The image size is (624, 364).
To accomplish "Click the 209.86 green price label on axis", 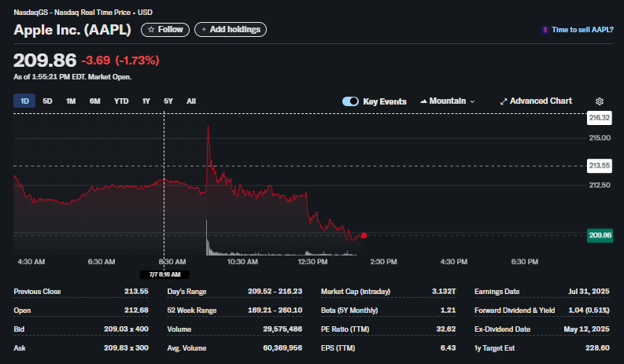I will [600, 235].
